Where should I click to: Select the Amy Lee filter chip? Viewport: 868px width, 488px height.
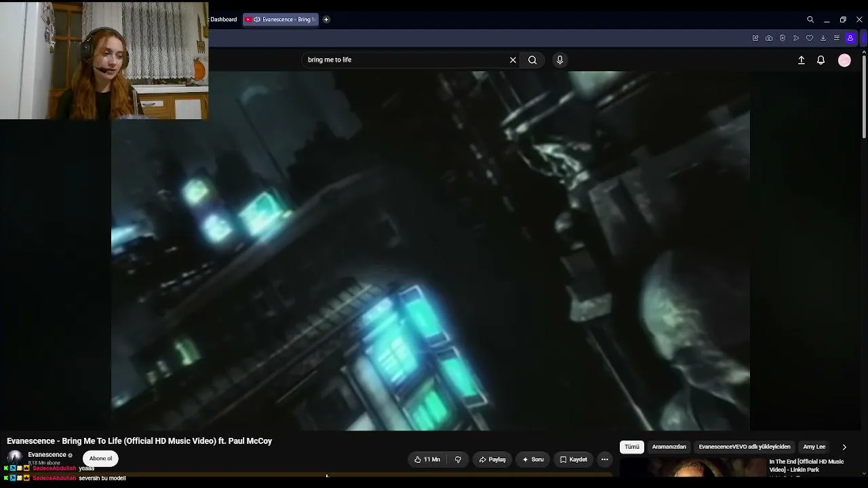click(814, 447)
